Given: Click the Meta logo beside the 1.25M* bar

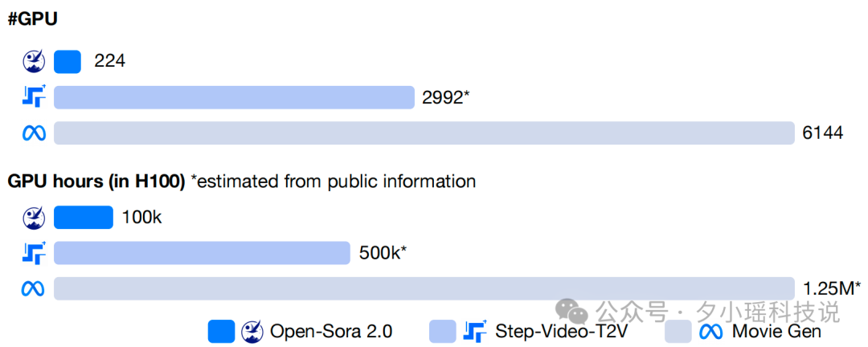Looking at the screenshot, I should coord(34,288).
